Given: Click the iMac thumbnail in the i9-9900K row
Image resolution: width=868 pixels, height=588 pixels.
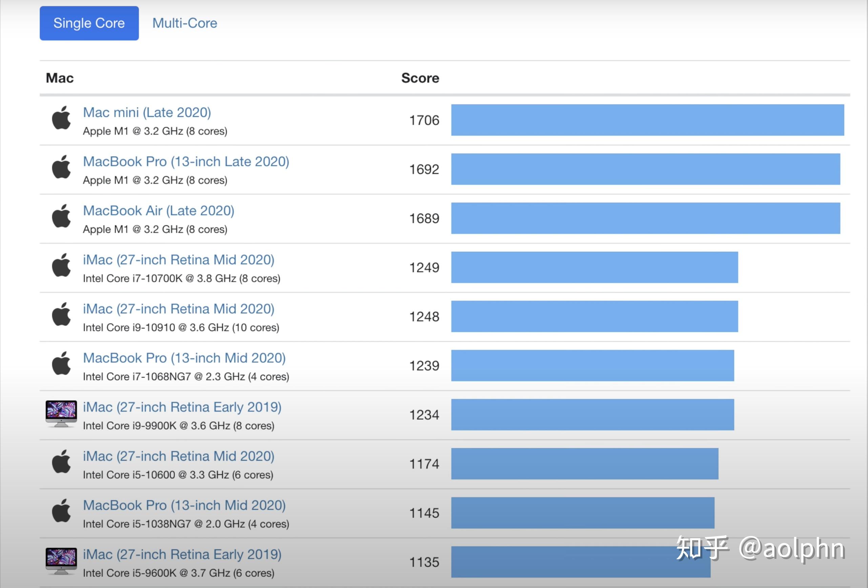Looking at the screenshot, I should pyautogui.click(x=61, y=414).
